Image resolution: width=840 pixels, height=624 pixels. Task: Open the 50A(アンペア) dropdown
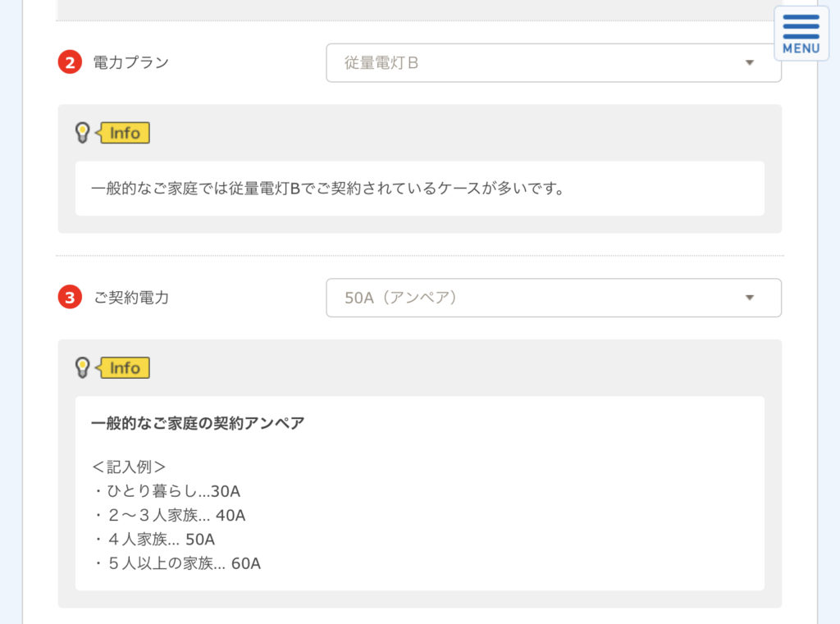point(554,298)
